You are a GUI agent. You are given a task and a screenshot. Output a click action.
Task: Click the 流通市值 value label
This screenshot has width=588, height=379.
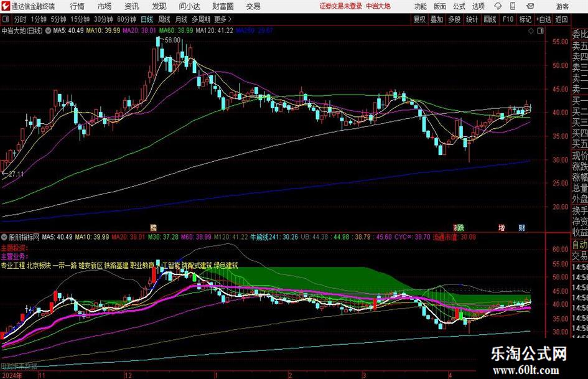tap(454, 237)
